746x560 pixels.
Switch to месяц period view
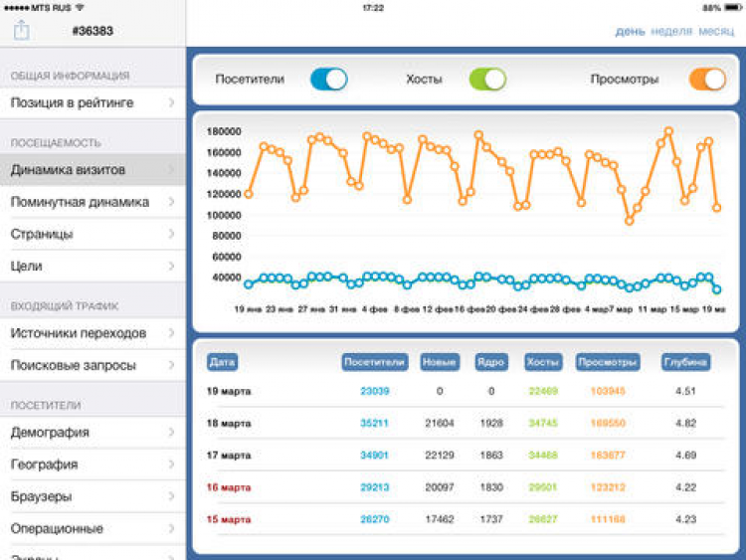click(x=716, y=32)
